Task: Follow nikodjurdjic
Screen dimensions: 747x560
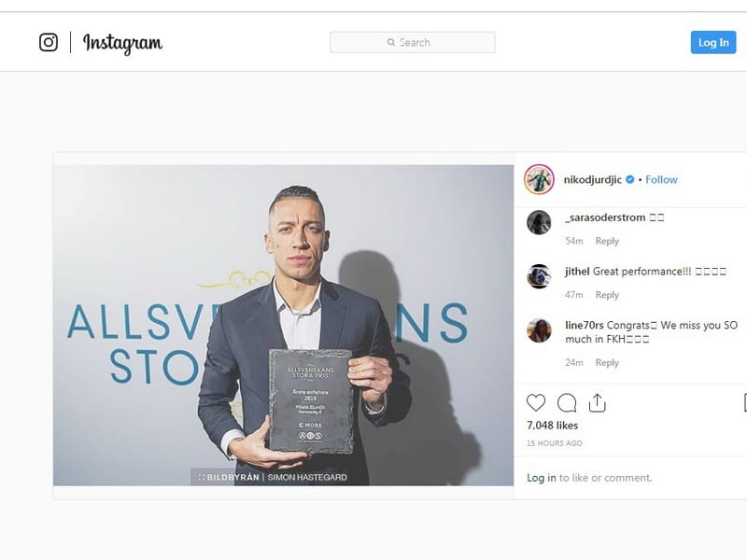Action: [661, 179]
